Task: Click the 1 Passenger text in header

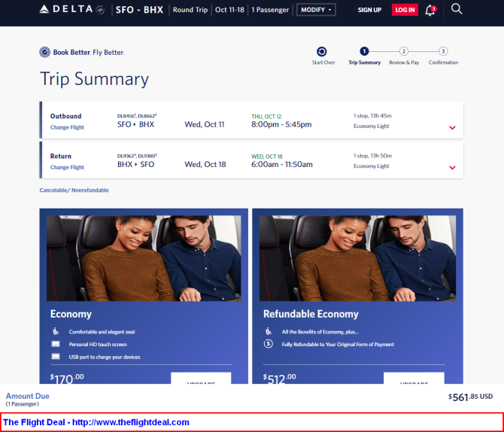Action: (270, 10)
